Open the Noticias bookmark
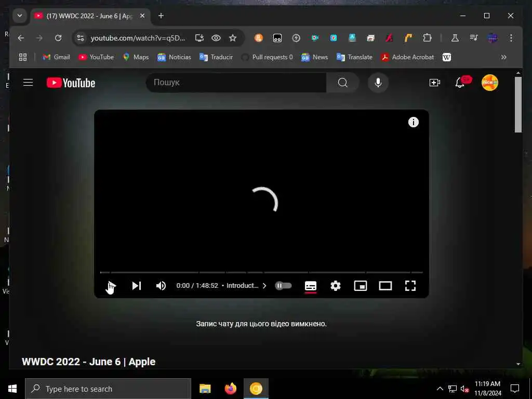This screenshot has width=532, height=399. tap(174, 57)
